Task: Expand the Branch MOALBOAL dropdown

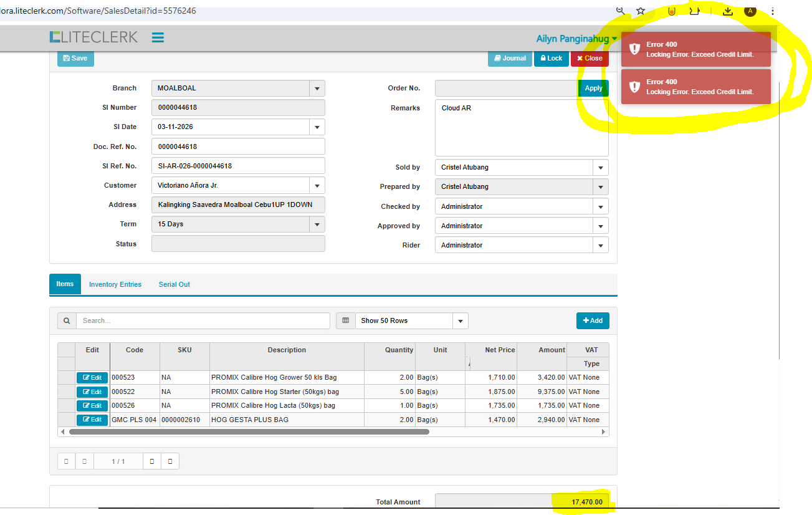Action: pyautogui.click(x=317, y=89)
